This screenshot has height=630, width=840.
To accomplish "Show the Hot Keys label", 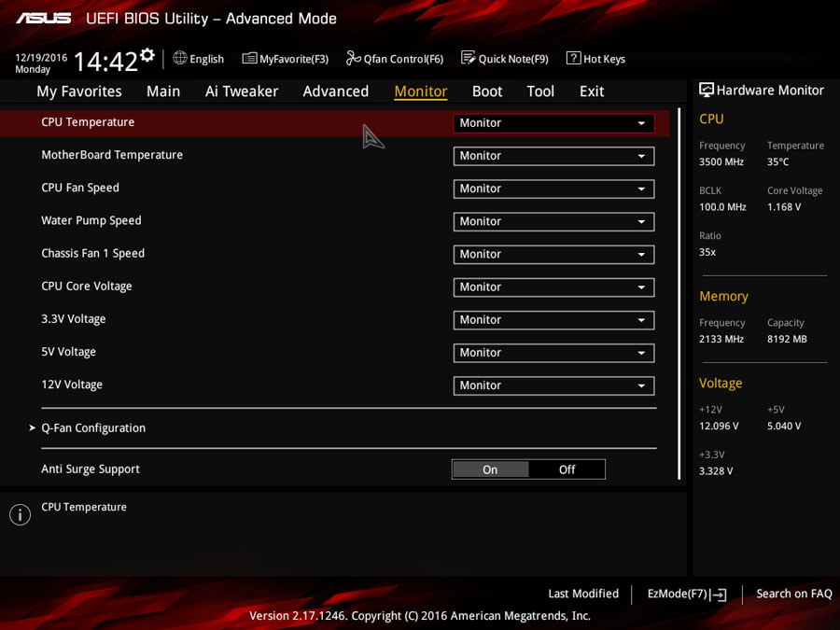I will pos(604,59).
